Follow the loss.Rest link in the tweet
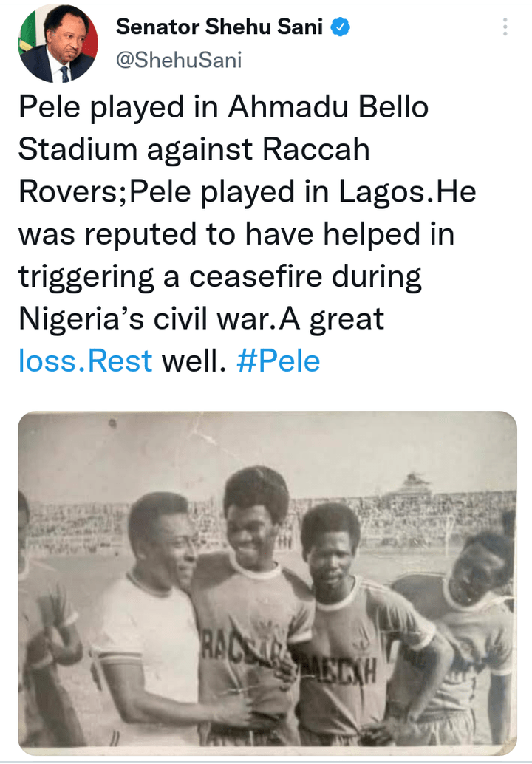The height and width of the screenshot is (764, 532). [x=85, y=361]
